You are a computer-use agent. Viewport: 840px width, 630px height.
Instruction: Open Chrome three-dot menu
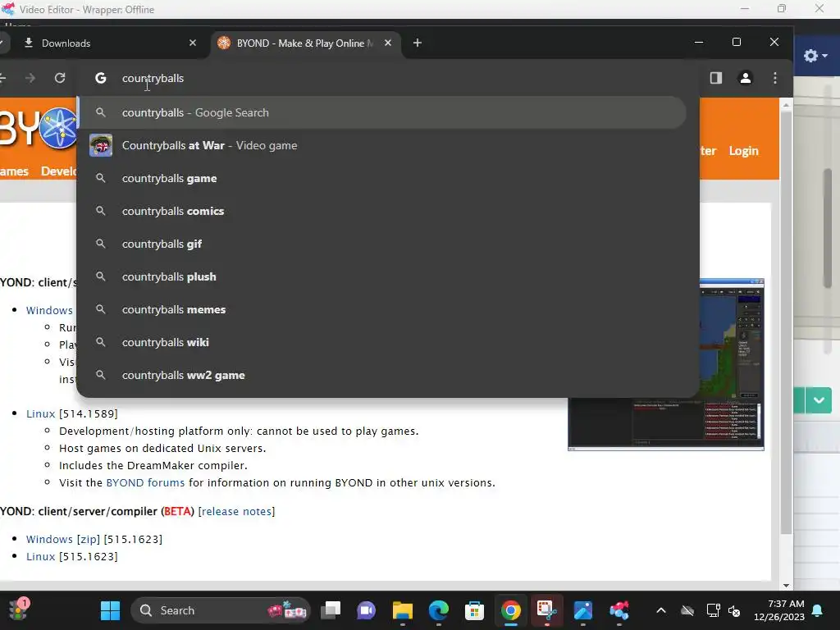point(774,78)
